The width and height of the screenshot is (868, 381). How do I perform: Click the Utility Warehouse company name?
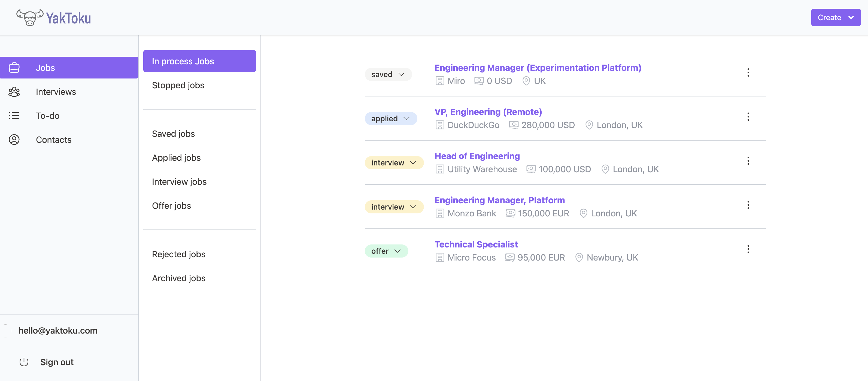click(x=482, y=169)
